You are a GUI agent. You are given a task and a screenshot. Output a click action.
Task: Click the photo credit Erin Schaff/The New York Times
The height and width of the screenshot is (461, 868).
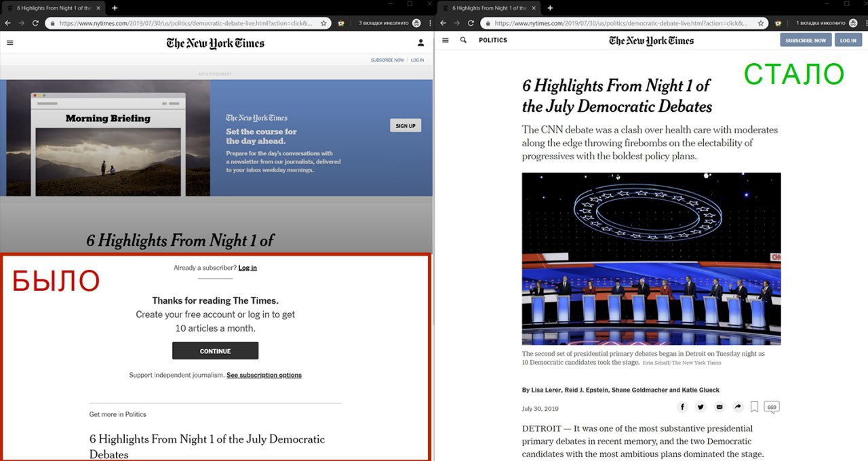pos(682,363)
